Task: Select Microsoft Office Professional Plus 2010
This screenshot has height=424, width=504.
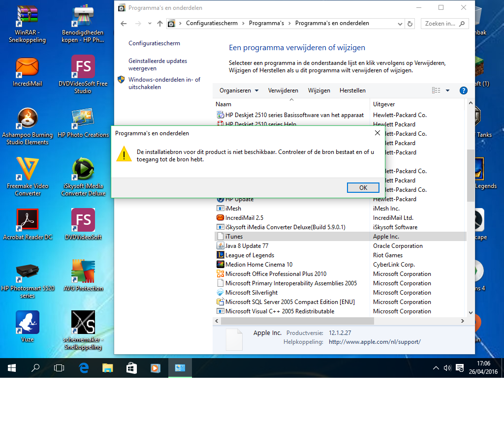Action: click(340, 273)
